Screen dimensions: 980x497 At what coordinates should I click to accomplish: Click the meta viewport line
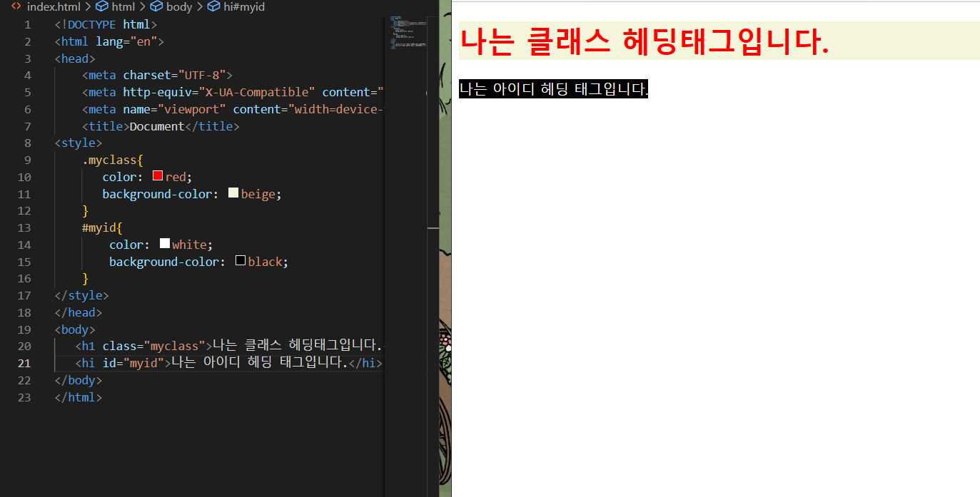pos(233,109)
